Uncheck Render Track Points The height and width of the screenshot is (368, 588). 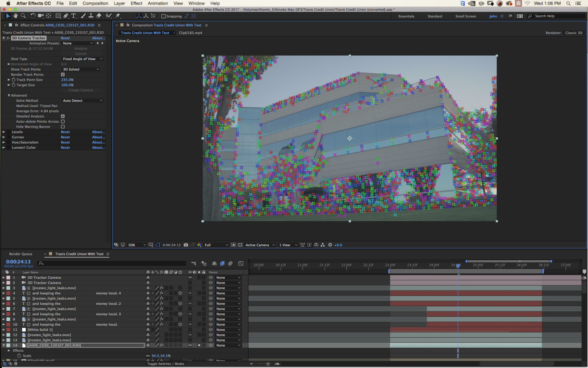click(63, 75)
